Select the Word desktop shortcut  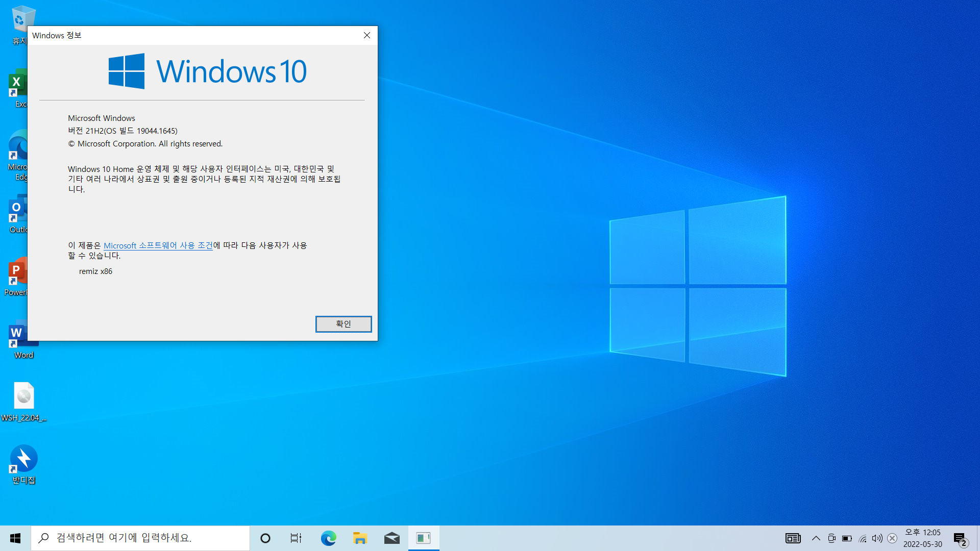coord(23,339)
